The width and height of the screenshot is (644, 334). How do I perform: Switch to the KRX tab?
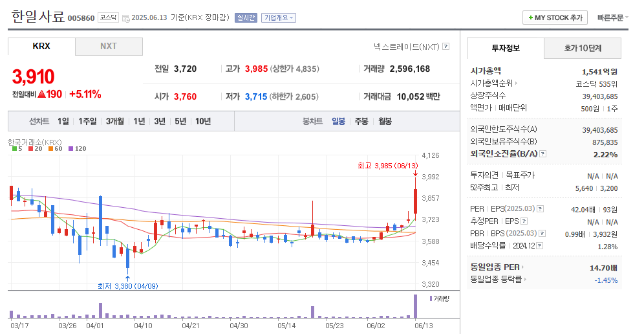pyautogui.click(x=41, y=47)
